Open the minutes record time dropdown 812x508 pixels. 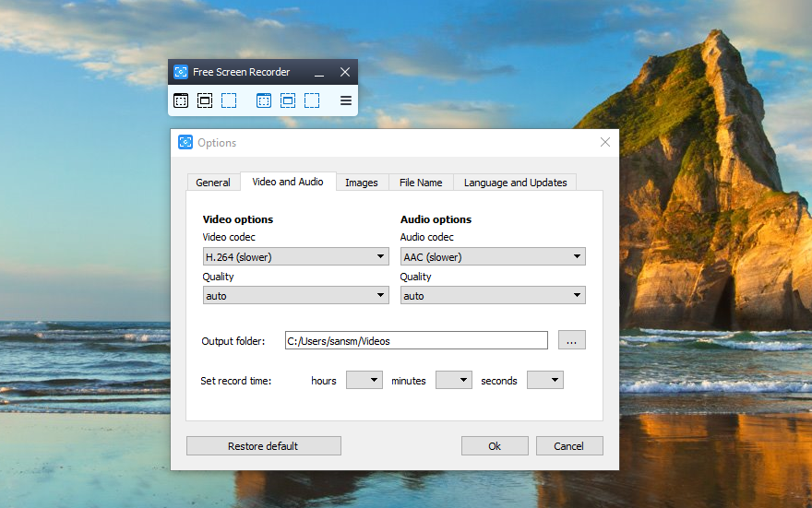454,380
